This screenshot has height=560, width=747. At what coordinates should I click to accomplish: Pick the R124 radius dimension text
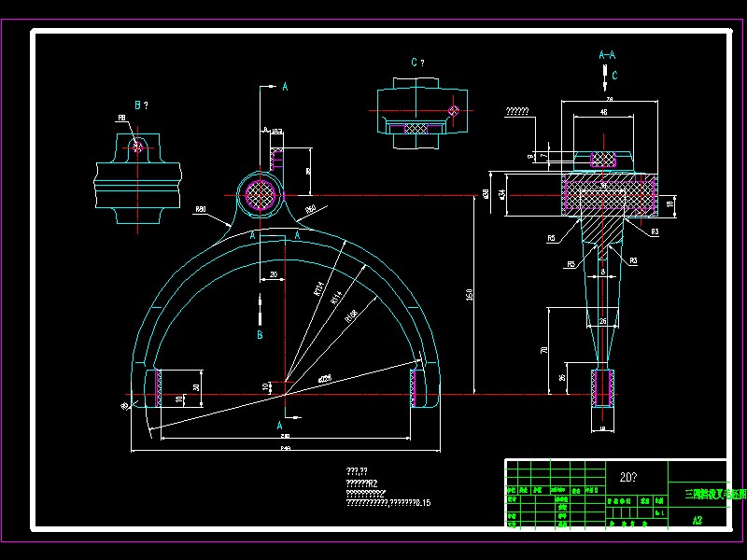pyautogui.click(x=319, y=288)
